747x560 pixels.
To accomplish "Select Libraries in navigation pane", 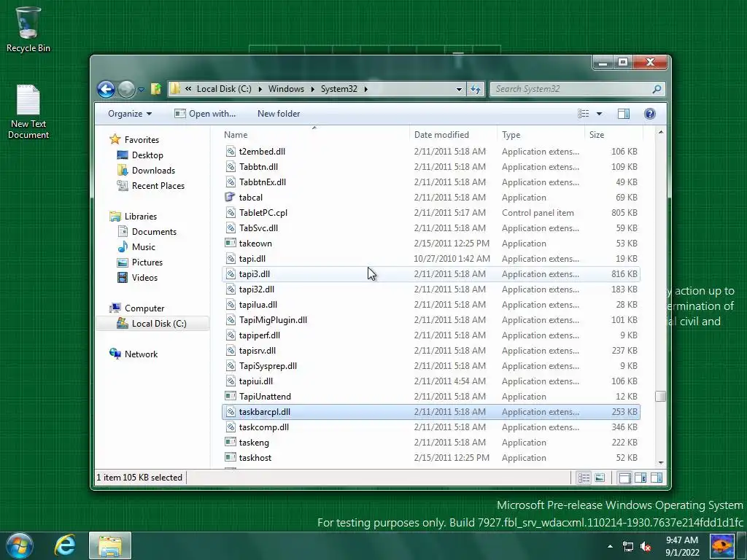I will click(x=140, y=216).
